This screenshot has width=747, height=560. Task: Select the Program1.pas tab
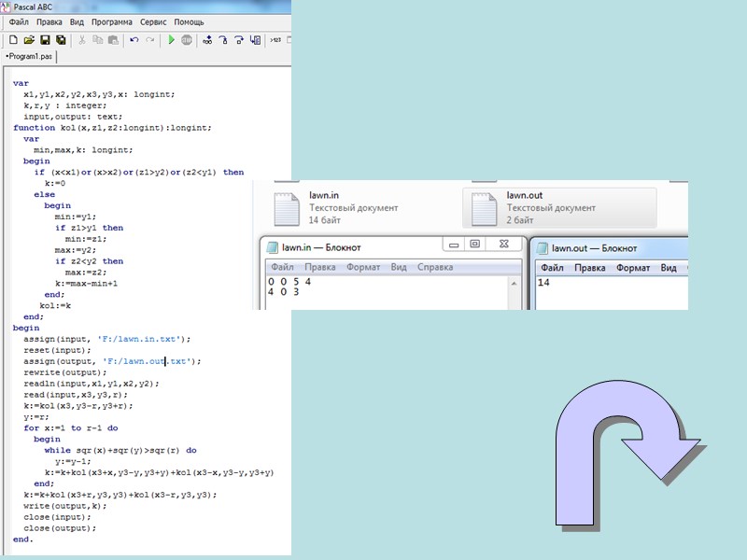coord(30,56)
